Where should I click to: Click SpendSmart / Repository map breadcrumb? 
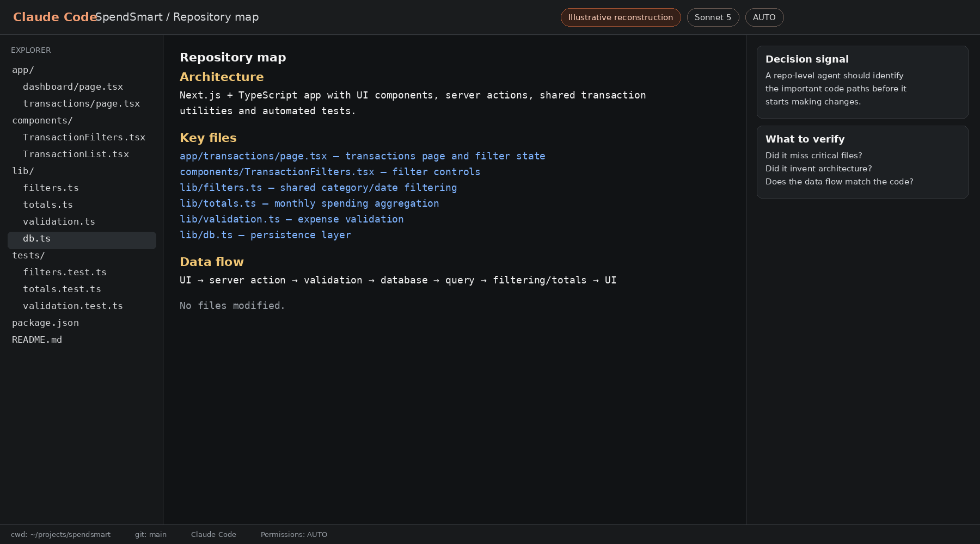click(177, 17)
